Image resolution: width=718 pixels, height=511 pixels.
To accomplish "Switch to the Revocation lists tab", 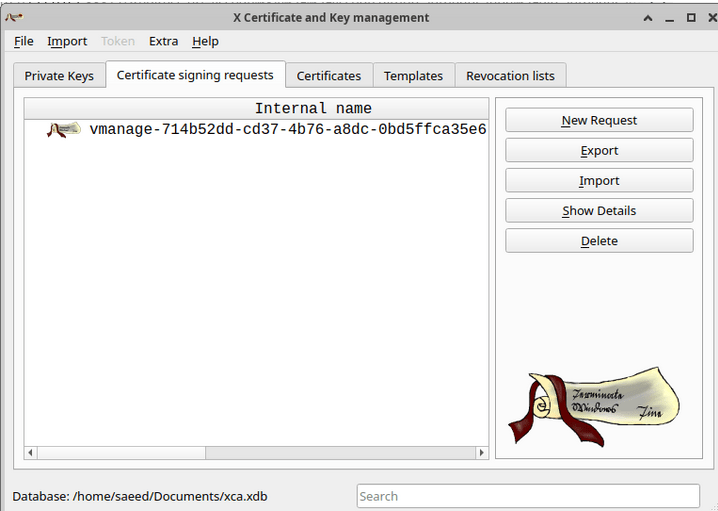I will [x=510, y=76].
